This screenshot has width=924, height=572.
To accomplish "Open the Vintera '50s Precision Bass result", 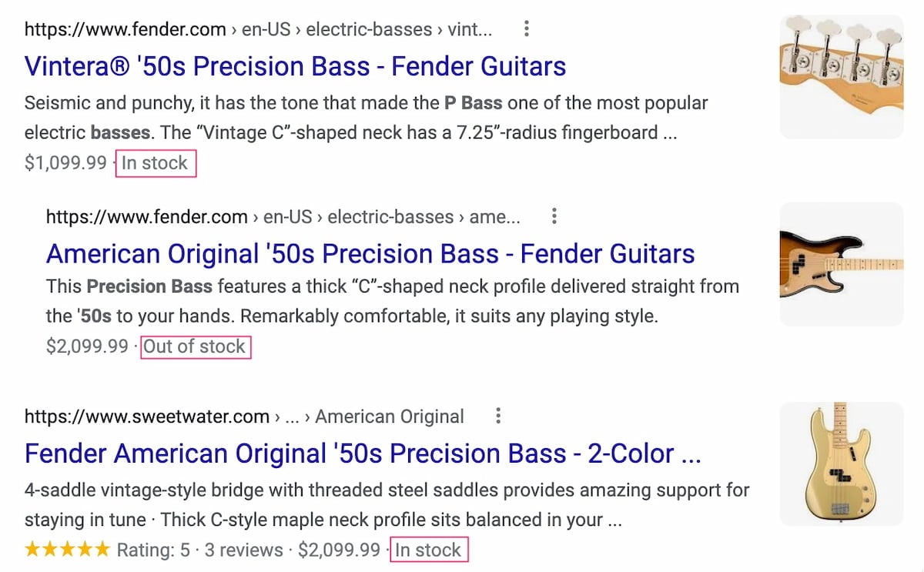I will 295,66.
